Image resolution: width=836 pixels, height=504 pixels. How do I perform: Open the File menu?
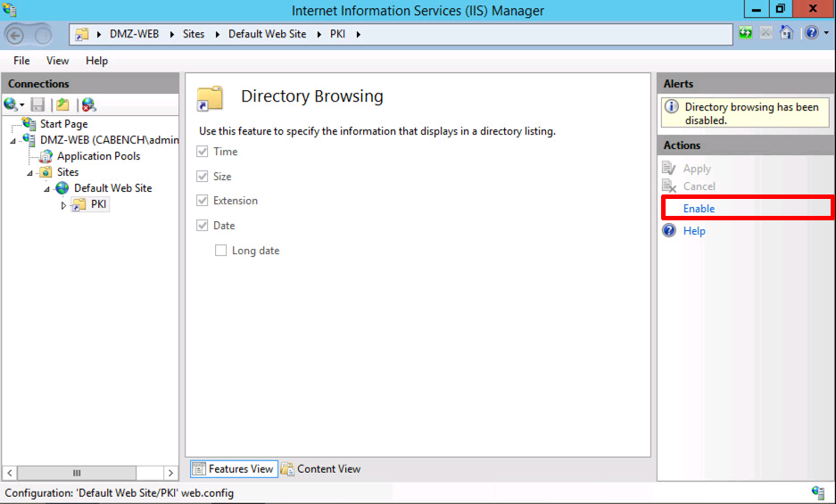pyautogui.click(x=21, y=61)
